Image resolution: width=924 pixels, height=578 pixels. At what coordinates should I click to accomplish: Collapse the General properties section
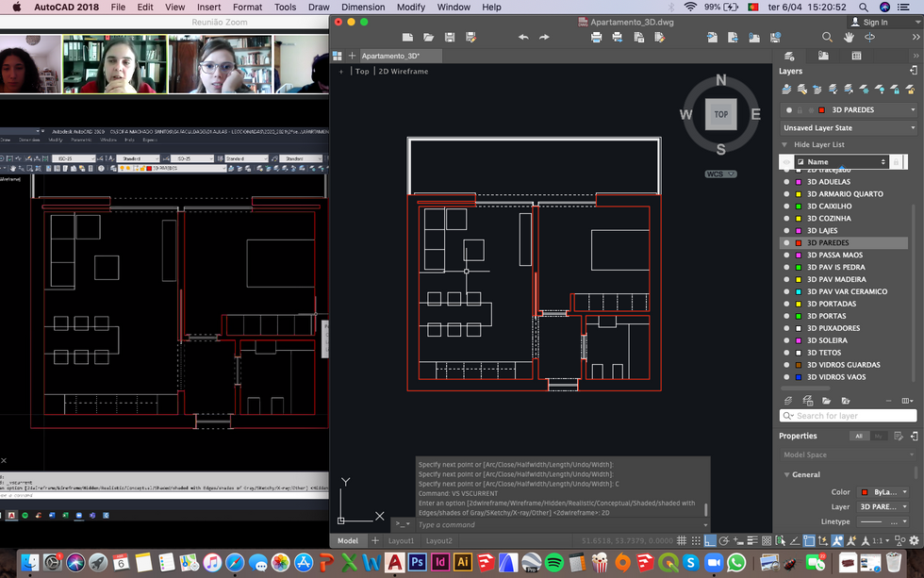[786, 474]
